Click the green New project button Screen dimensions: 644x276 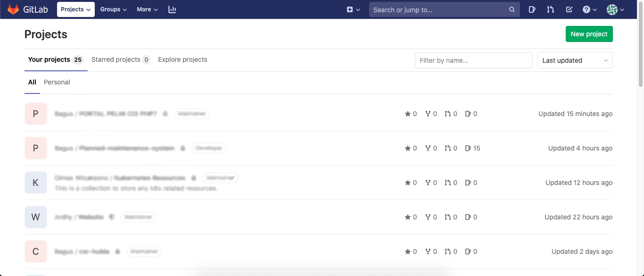pyautogui.click(x=589, y=34)
